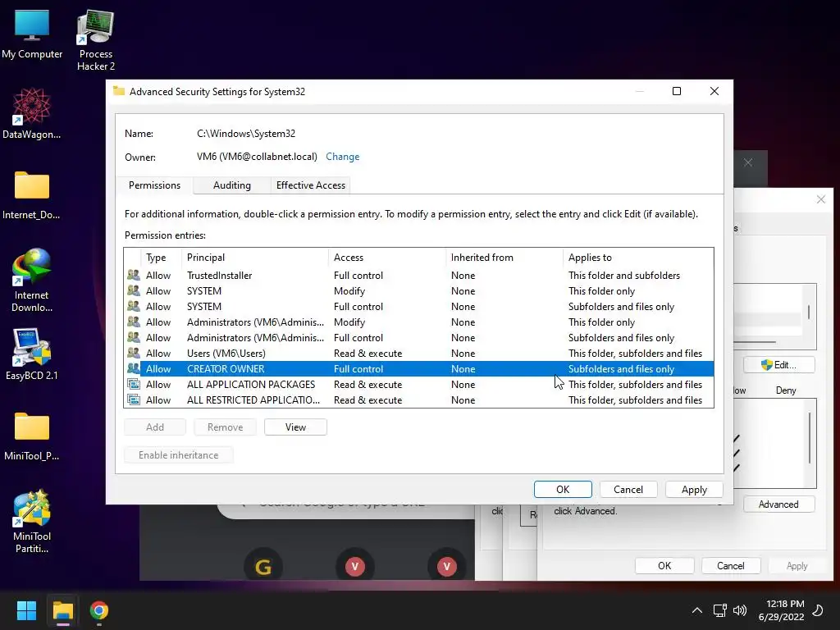Click Cancel in background Properties window
The image size is (840, 630).
[730, 566]
